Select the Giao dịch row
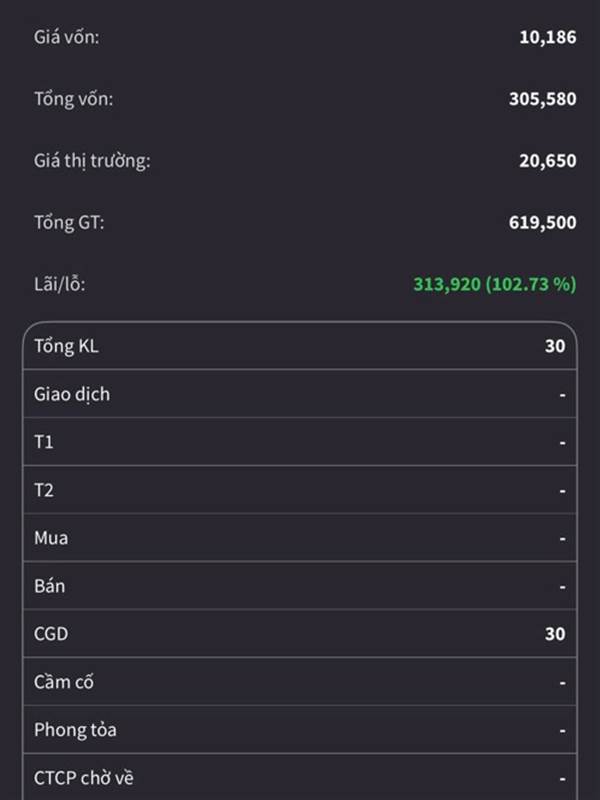600x800 pixels. [x=300, y=393]
